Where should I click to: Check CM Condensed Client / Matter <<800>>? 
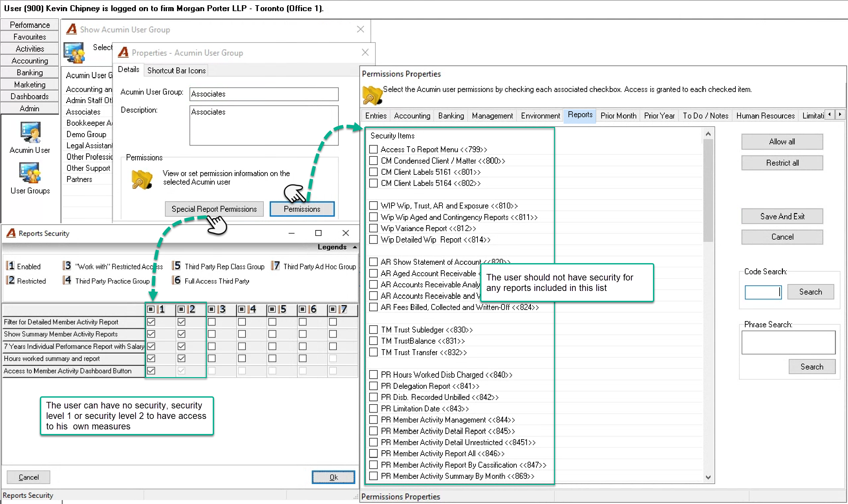tap(373, 161)
